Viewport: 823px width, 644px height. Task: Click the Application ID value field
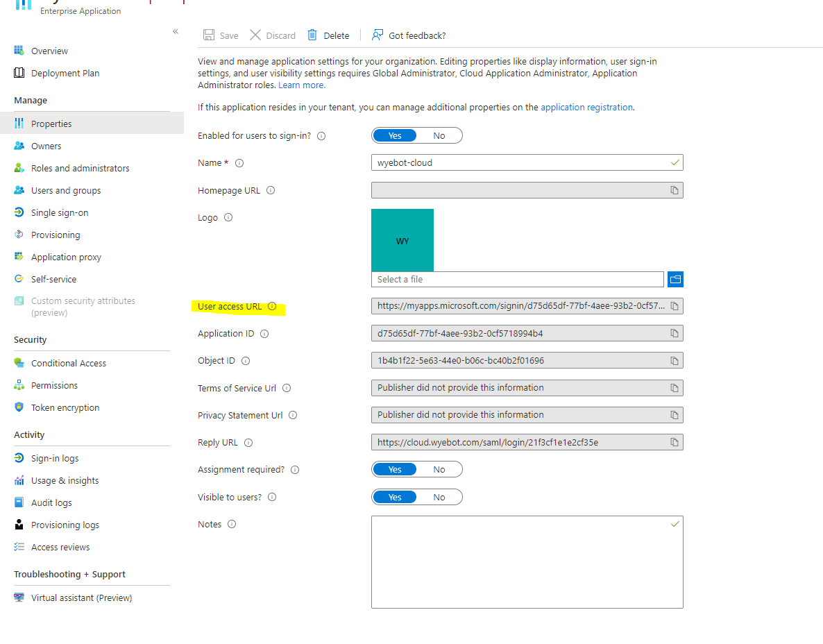coord(527,333)
